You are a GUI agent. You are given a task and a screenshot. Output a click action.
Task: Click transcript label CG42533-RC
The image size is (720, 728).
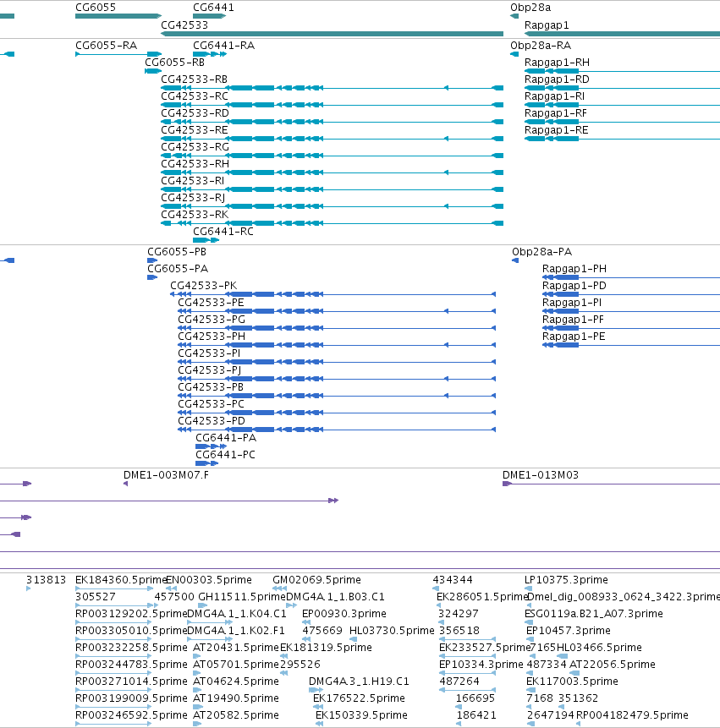(194, 96)
